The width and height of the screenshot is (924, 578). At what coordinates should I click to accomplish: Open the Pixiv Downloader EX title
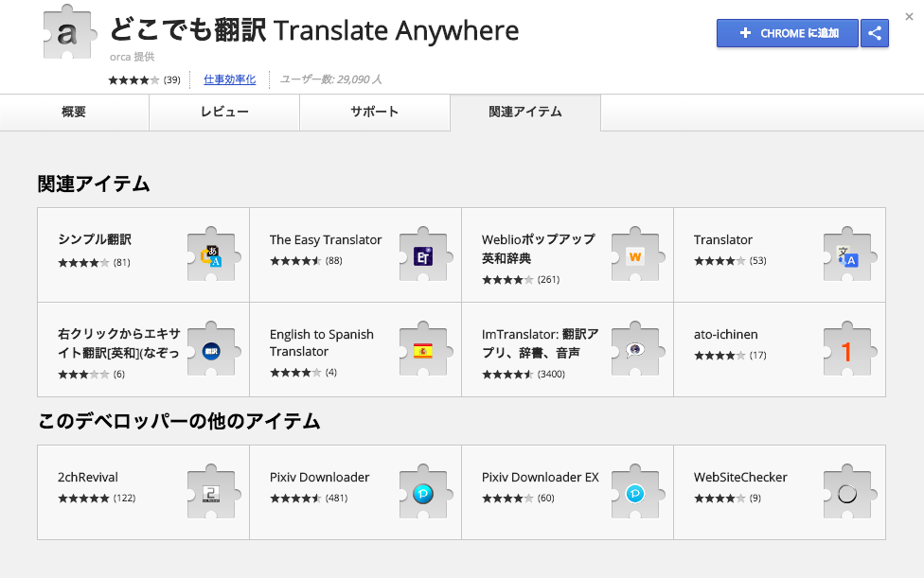click(541, 478)
